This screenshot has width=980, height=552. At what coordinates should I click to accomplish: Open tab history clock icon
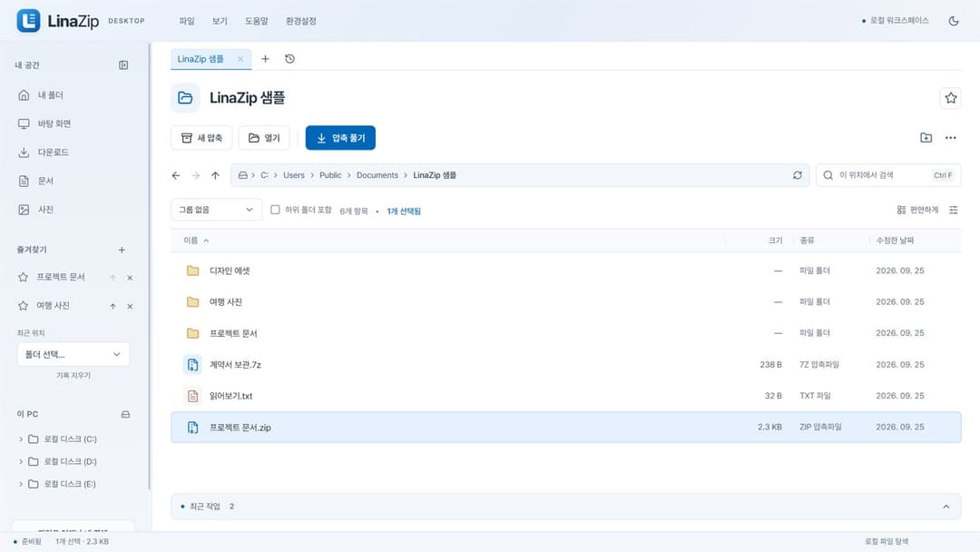click(x=289, y=59)
